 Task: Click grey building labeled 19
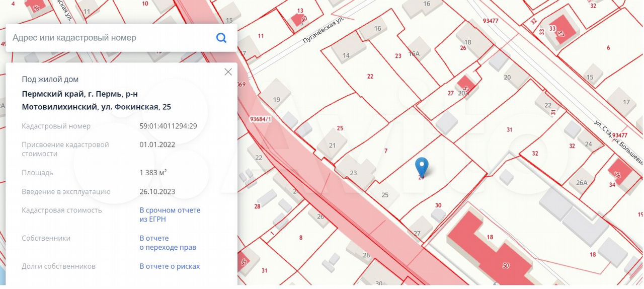point(276,99)
